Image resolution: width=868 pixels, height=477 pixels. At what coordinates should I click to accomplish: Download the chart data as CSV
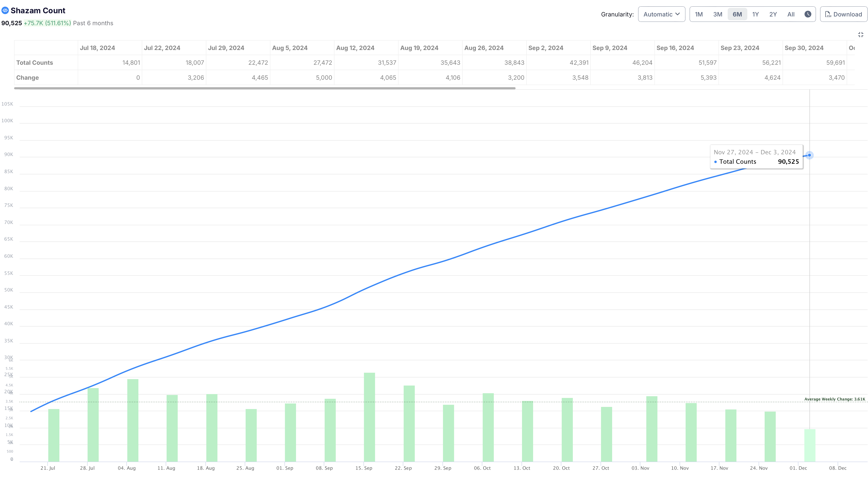tap(843, 14)
